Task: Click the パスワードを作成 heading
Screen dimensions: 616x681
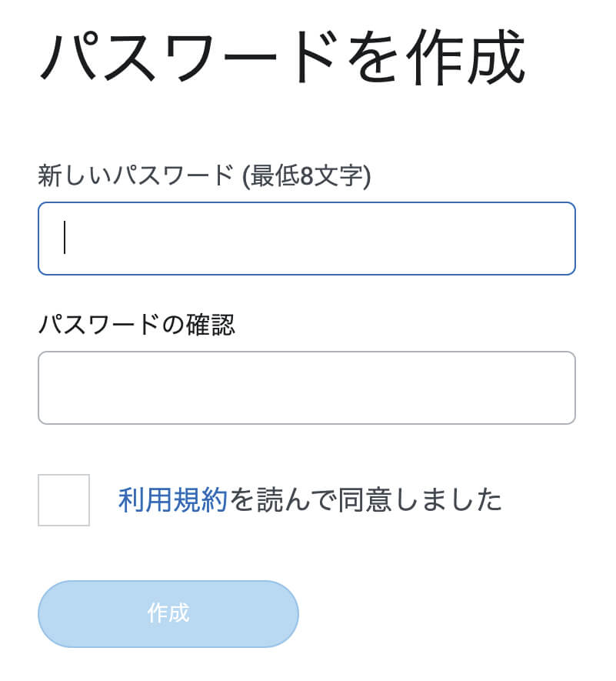Action: (x=281, y=58)
